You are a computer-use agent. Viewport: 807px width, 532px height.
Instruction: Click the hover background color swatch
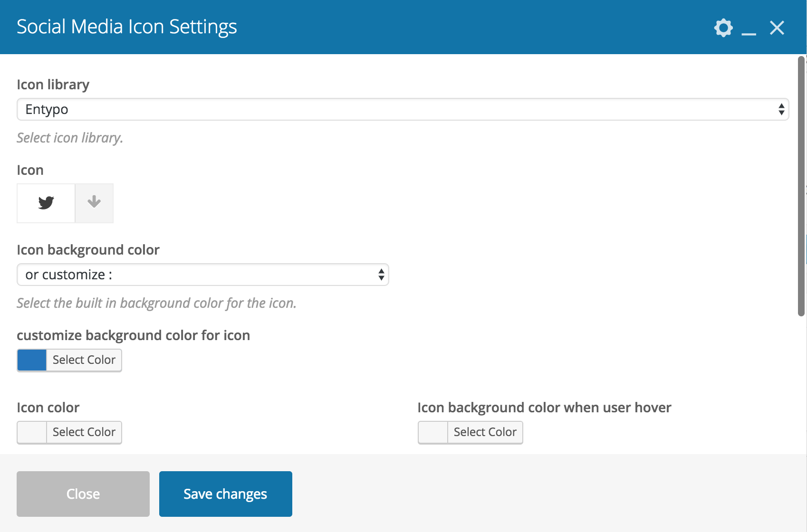point(433,432)
